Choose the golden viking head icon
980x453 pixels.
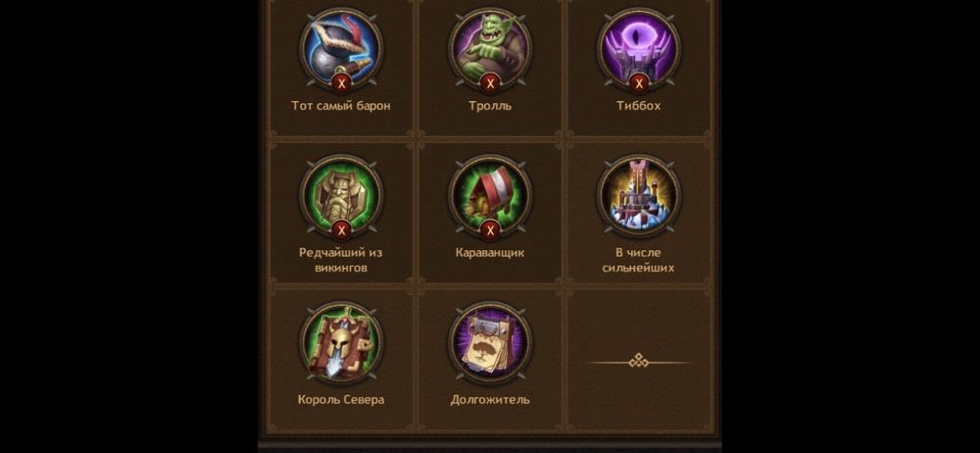click(341, 194)
